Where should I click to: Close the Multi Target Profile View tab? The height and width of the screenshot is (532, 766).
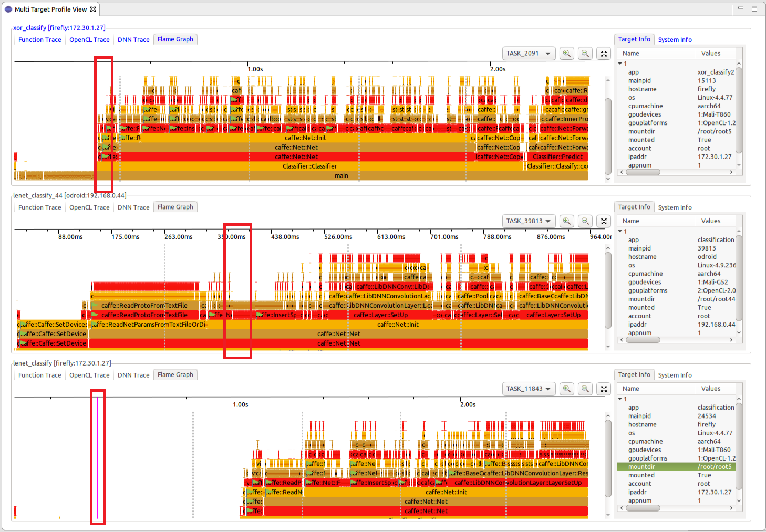[93, 9]
